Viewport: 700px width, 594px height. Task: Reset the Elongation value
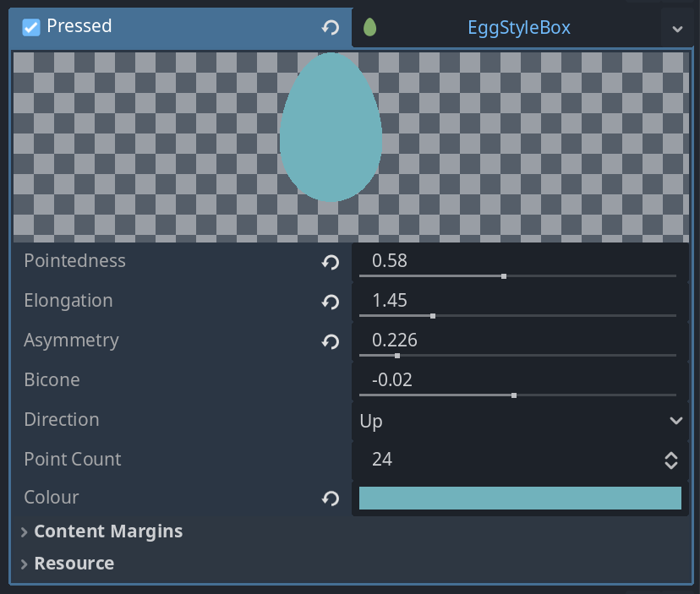pyautogui.click(x=331, y=302)
